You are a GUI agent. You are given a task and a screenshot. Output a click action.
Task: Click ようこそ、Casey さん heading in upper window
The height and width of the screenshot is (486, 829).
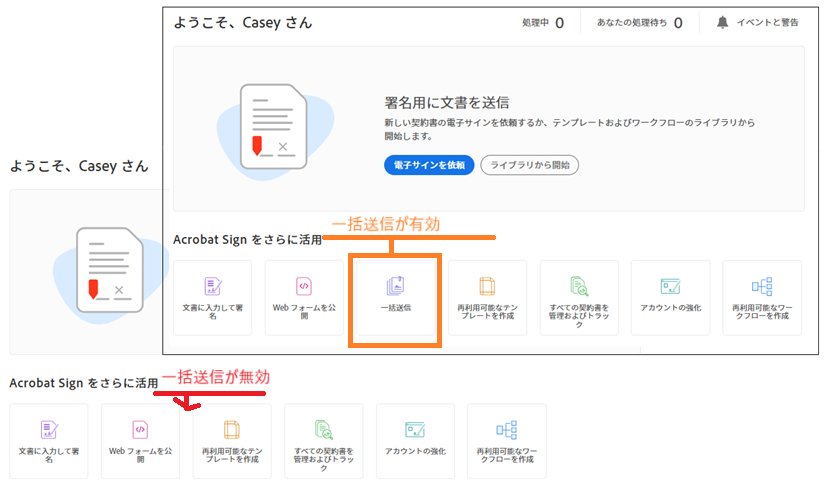click(243, 23)
